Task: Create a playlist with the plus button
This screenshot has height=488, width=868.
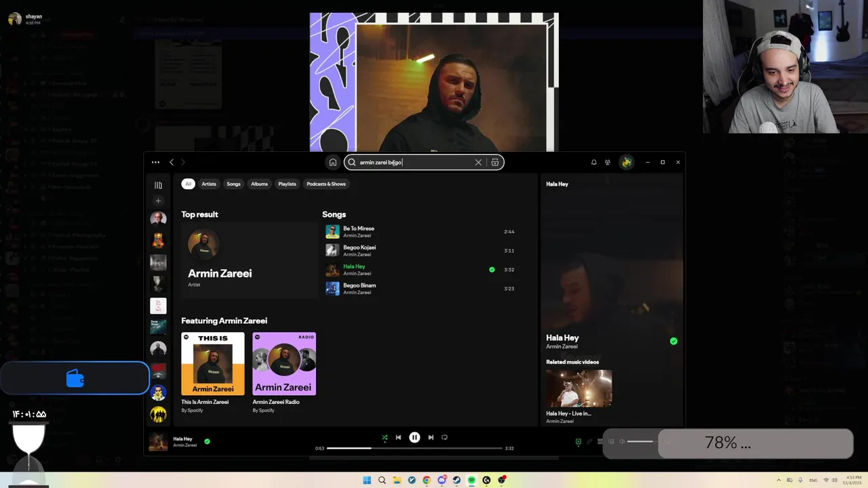Action: [x=158, y=201]
